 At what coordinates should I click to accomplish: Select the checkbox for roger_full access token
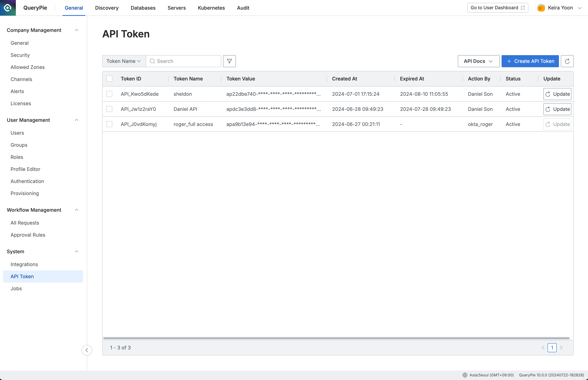109,124
